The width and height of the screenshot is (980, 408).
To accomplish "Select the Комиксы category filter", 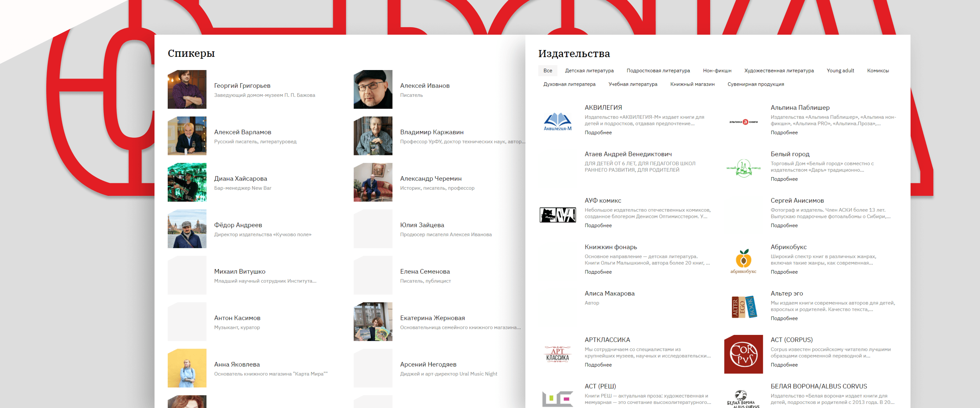I will [878, 71].
